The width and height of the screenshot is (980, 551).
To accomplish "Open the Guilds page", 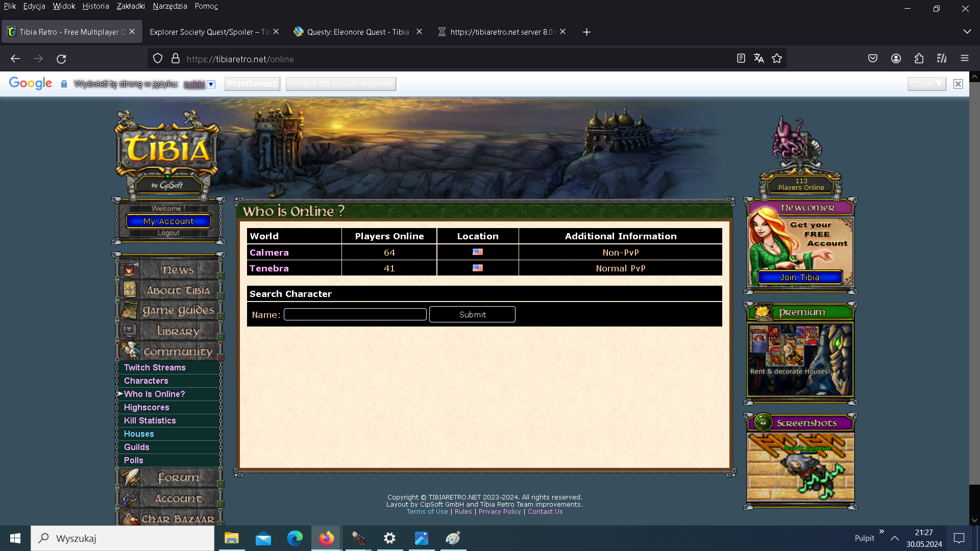I will (137, 447).
